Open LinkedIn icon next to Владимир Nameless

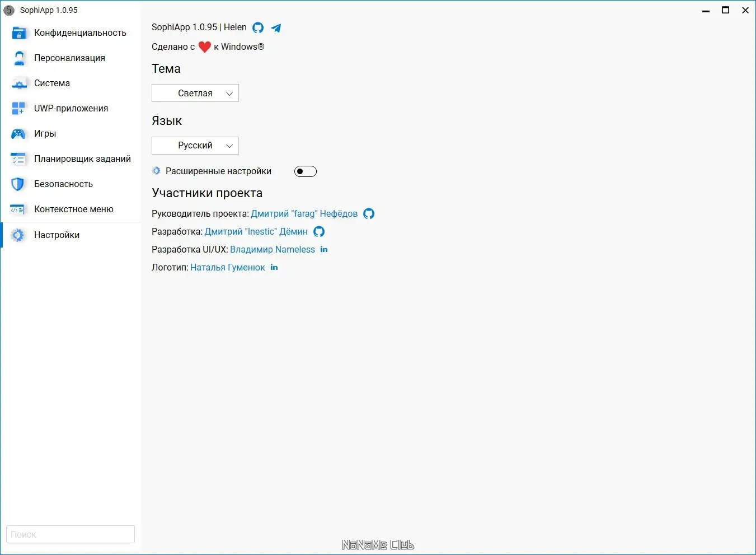pos(324,250)
